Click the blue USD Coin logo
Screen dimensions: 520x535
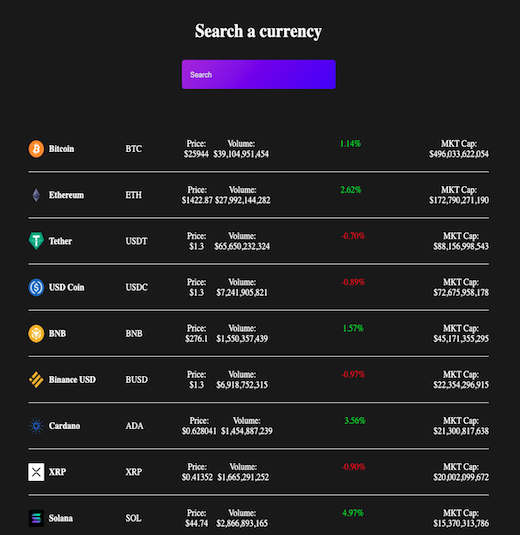pyautogui.click(x=36, y=287)
